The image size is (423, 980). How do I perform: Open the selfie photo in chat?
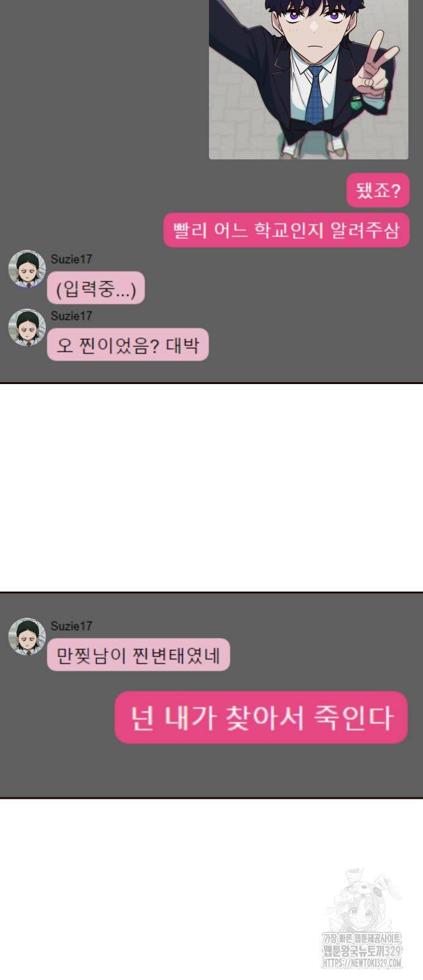point(308,79)
